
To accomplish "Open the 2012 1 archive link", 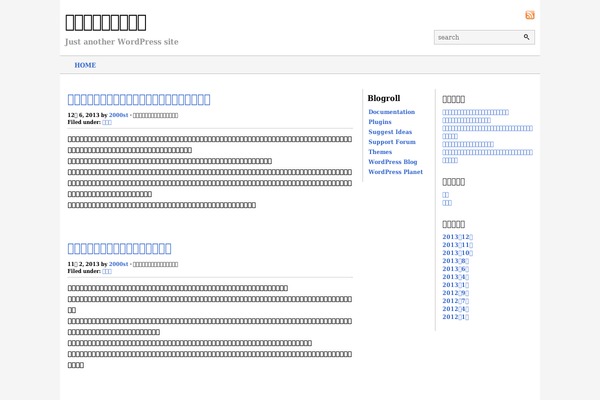I will tap(455, 317).
